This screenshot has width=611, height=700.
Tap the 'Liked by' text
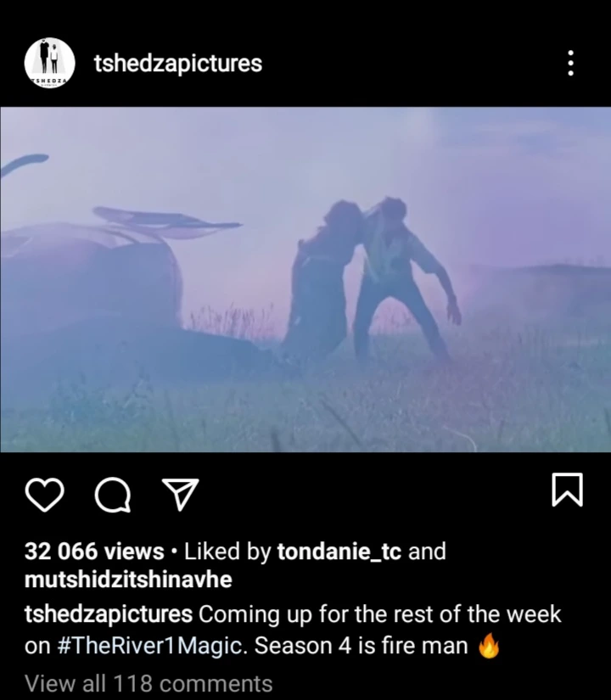(x=227, y=552)
